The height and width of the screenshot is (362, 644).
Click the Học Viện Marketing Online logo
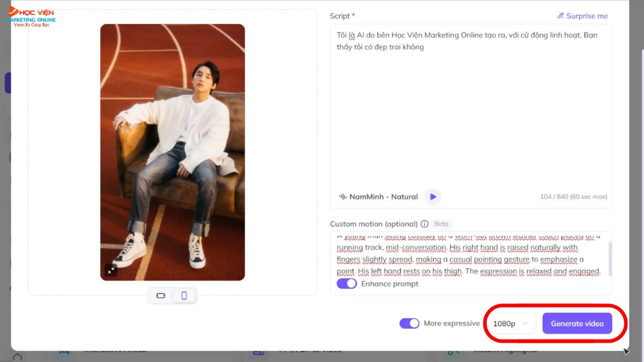(31, 17)
